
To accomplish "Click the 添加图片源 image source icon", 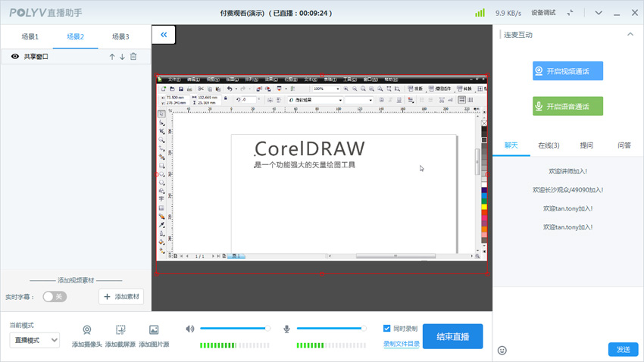I will (x=154, y=330).
